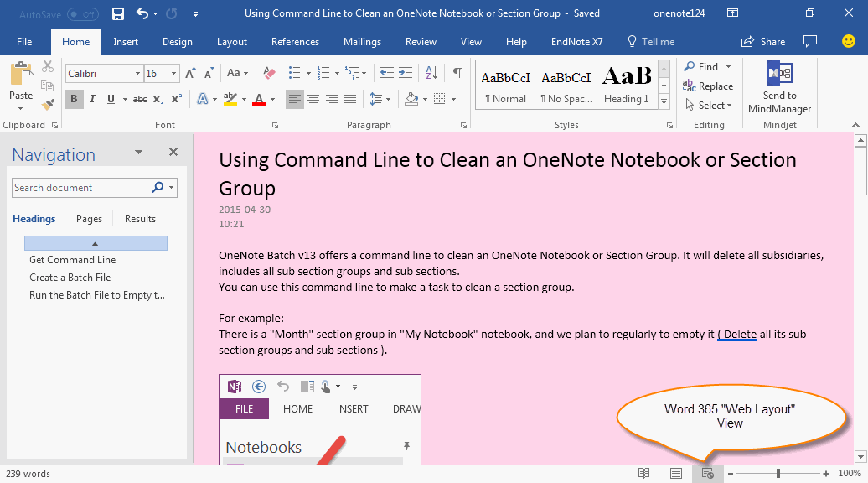The image size is (868, 483).
Task: Click in the Search document field
Action: pyautogui.click(x=80, y=188)
